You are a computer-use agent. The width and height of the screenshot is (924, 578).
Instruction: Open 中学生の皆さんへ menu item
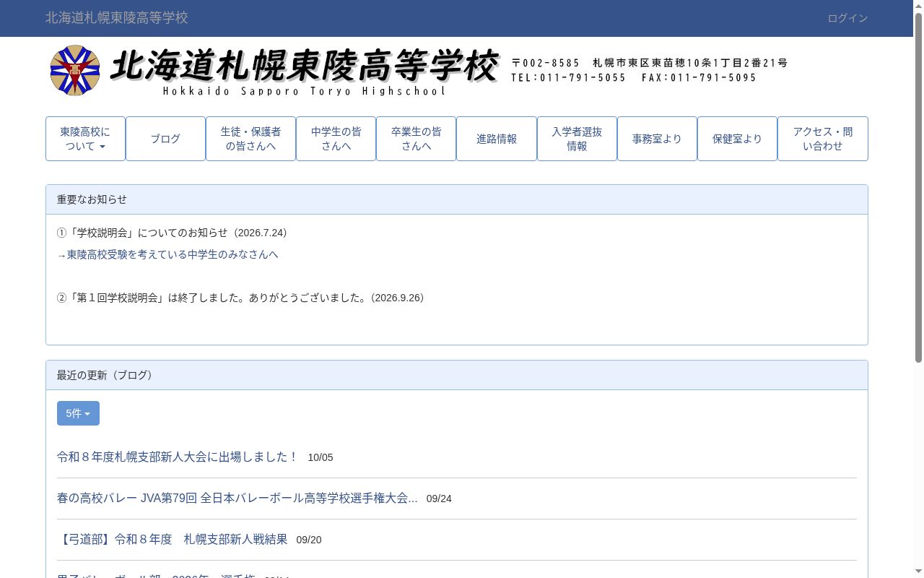336,139
